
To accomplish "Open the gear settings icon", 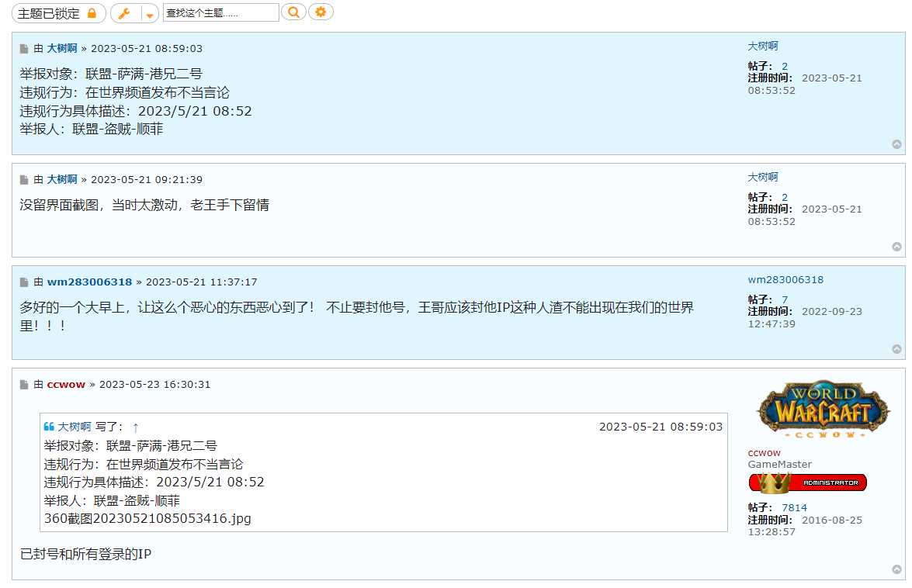I will click(x=321, y=12).
